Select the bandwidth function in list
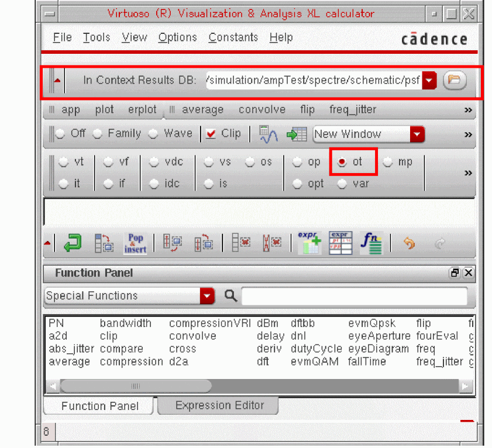The image size is (492, 448). [x=126, y=323]
